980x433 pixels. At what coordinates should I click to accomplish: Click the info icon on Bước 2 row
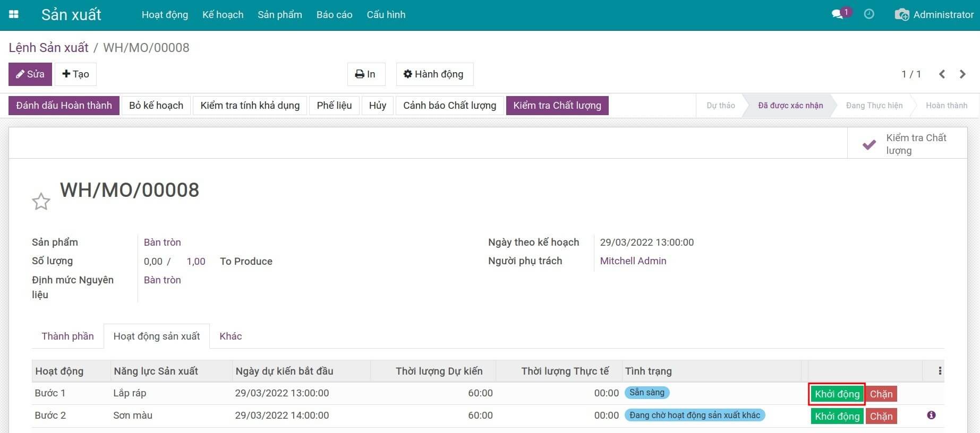(x=931, y=415)
